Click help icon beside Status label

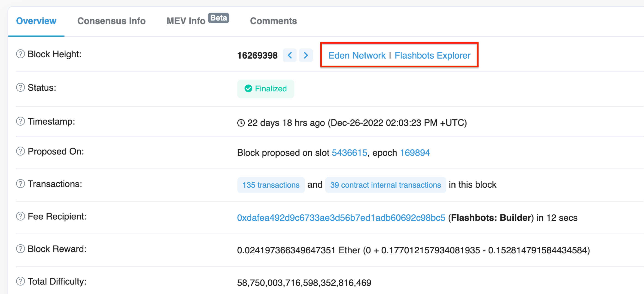pos(20,87)
